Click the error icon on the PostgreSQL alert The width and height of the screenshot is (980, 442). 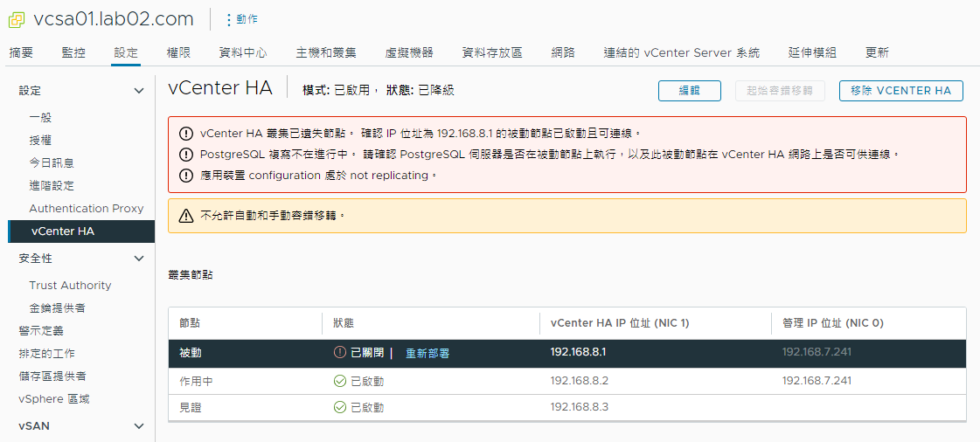click(186, 155)
